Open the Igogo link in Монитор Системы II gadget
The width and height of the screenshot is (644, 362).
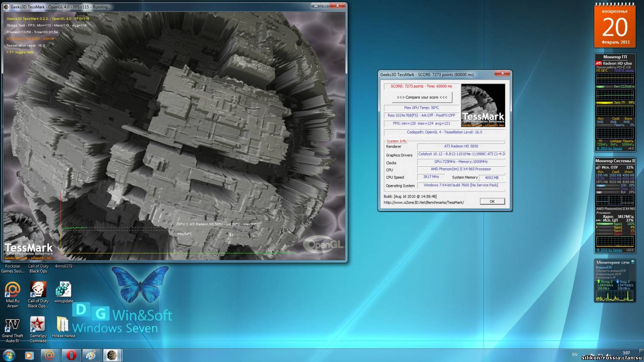(x=609, y=250)
